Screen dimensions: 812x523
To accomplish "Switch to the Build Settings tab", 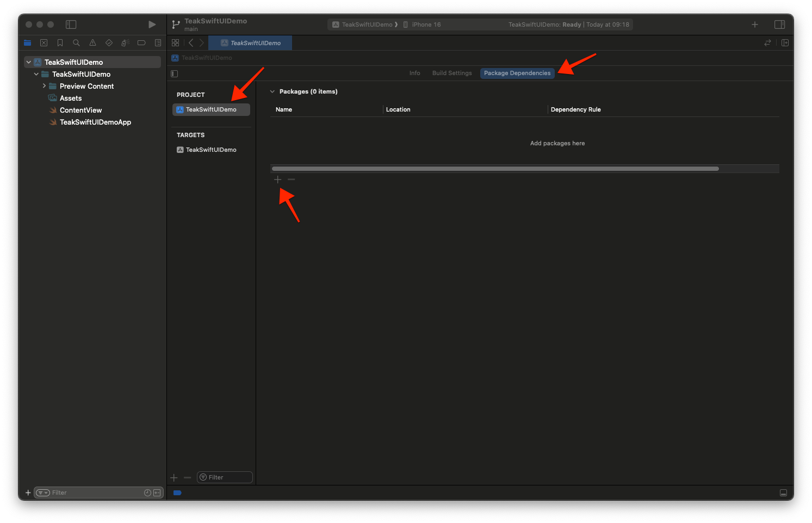I will (x=452, y=73).
